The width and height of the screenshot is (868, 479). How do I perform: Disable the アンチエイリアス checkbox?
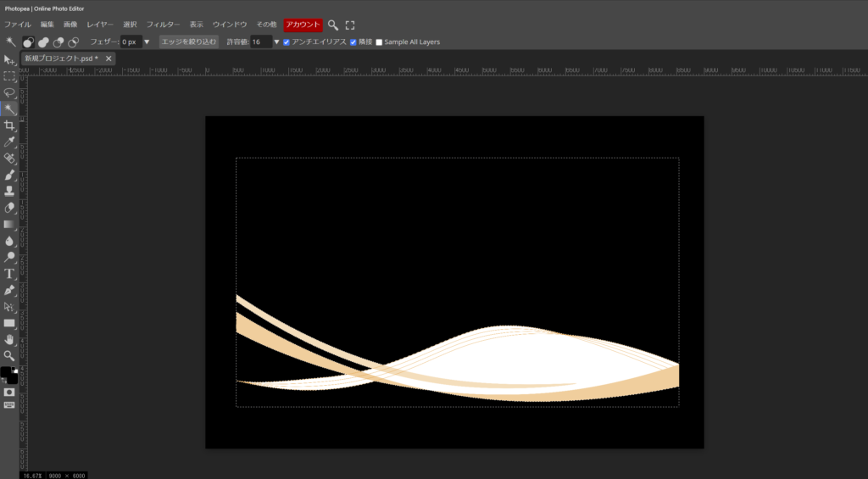[x=287, y=42]
